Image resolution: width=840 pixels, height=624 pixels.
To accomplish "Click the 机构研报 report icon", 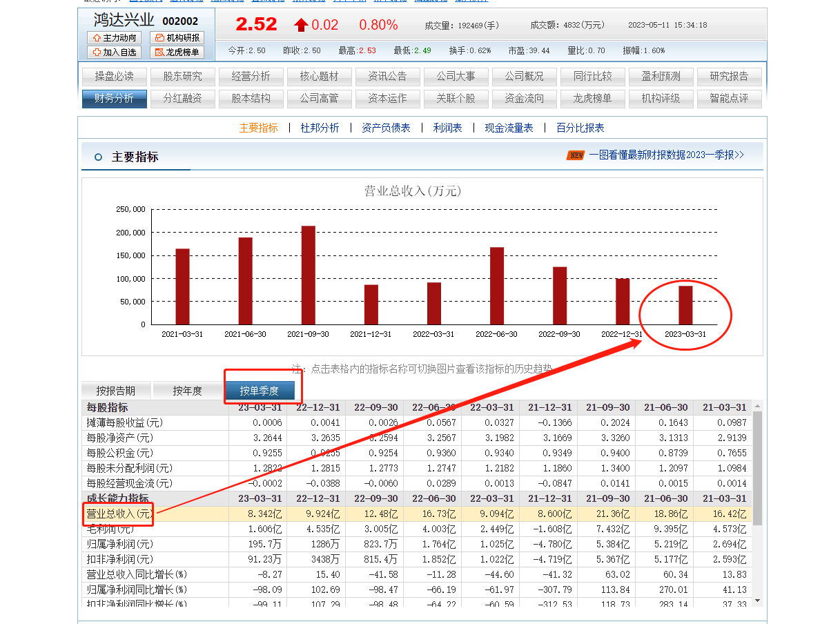I will [159, 38].
